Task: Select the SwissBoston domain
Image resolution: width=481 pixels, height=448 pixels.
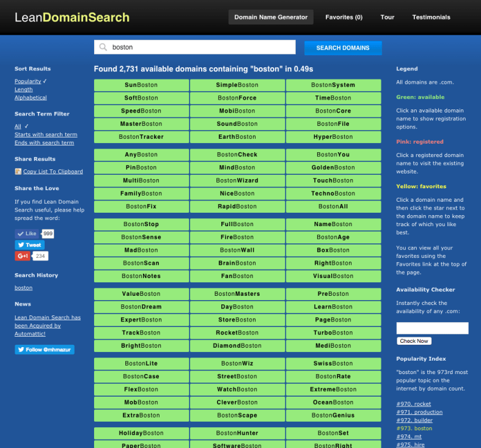Action: tap(334, 364)
